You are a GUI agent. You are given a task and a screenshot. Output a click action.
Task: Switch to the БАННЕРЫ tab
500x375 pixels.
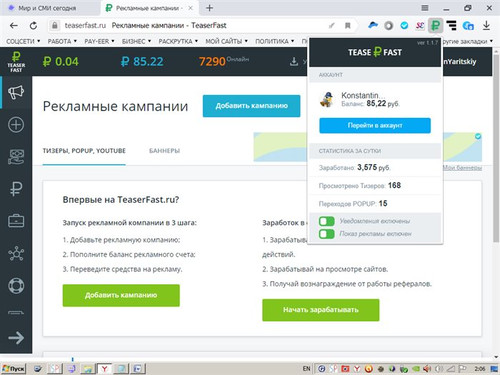[x=164, y=151]
